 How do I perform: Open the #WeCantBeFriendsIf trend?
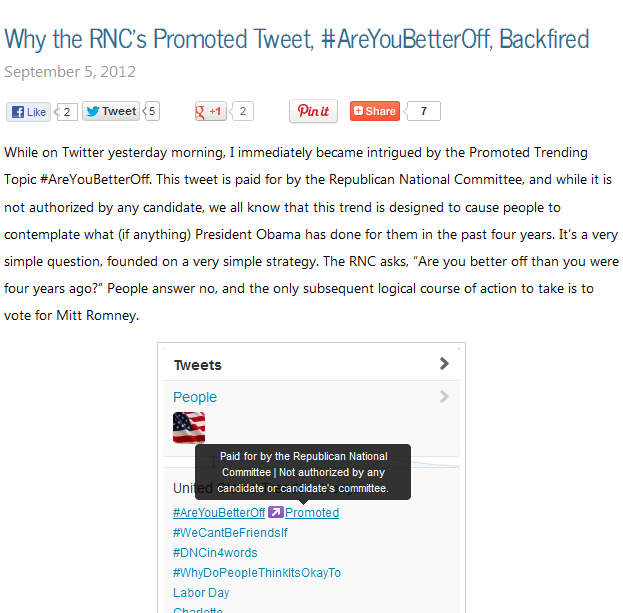coord(230,533)
